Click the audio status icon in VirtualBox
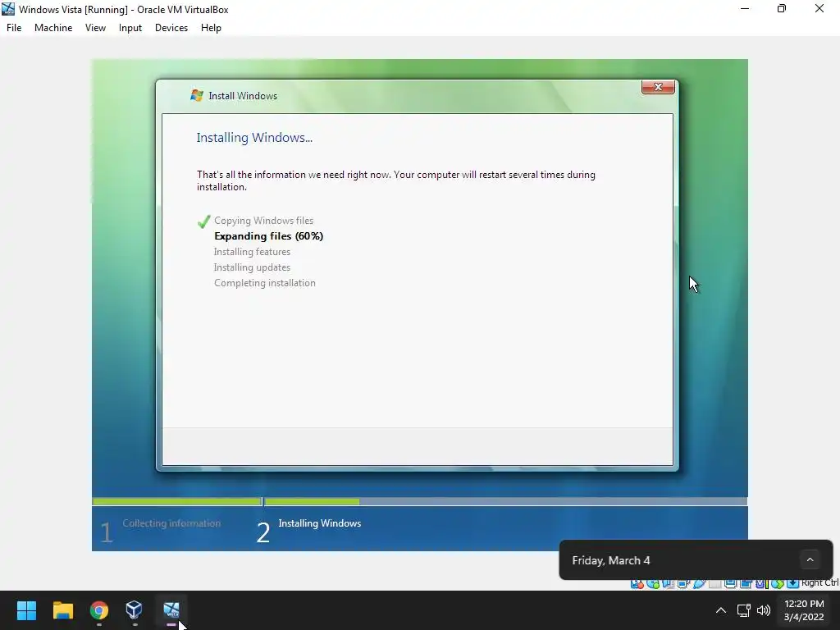 click(668, 583)
